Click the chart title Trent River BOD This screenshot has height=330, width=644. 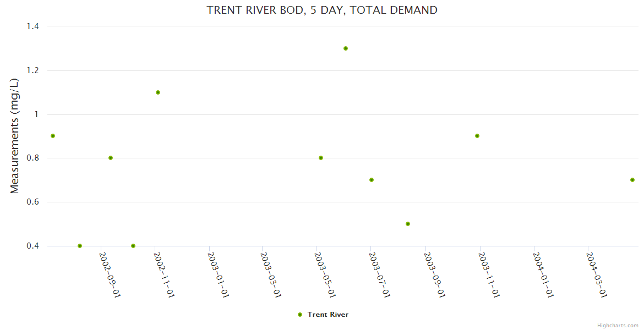pyautogui.click(x=322, y=10)
